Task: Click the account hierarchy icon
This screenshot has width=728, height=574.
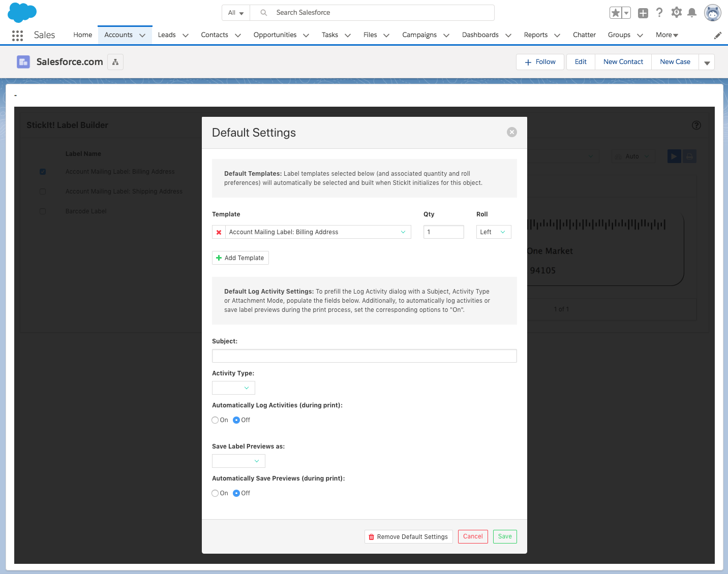Action: click(115, 62)
